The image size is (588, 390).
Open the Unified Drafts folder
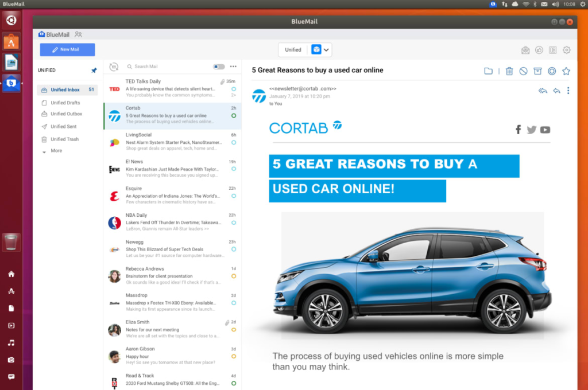pyautogui.click(x=65, y=103)
